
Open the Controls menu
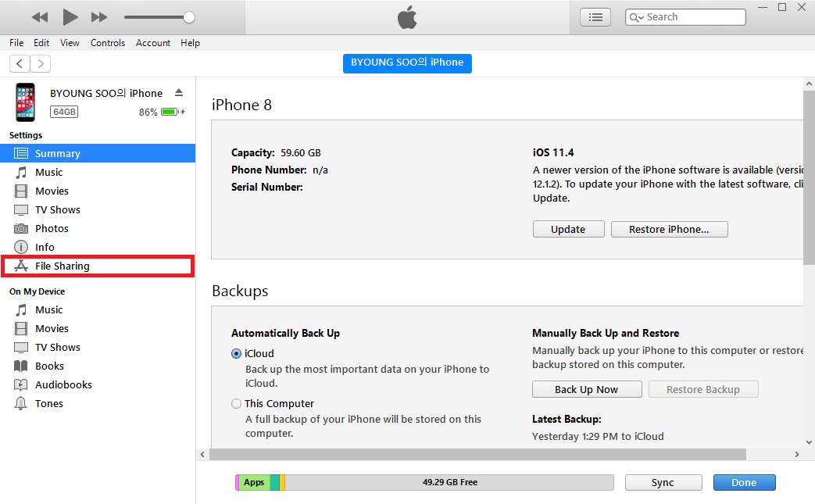108,43
